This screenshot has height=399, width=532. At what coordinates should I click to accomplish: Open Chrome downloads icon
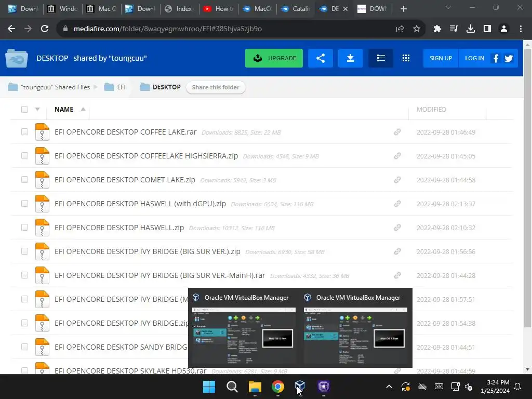click(471, 29)
